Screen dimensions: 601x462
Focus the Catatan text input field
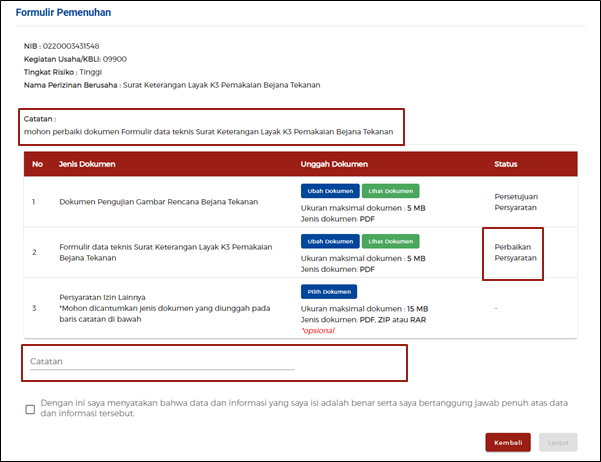(x=162, y=362)
